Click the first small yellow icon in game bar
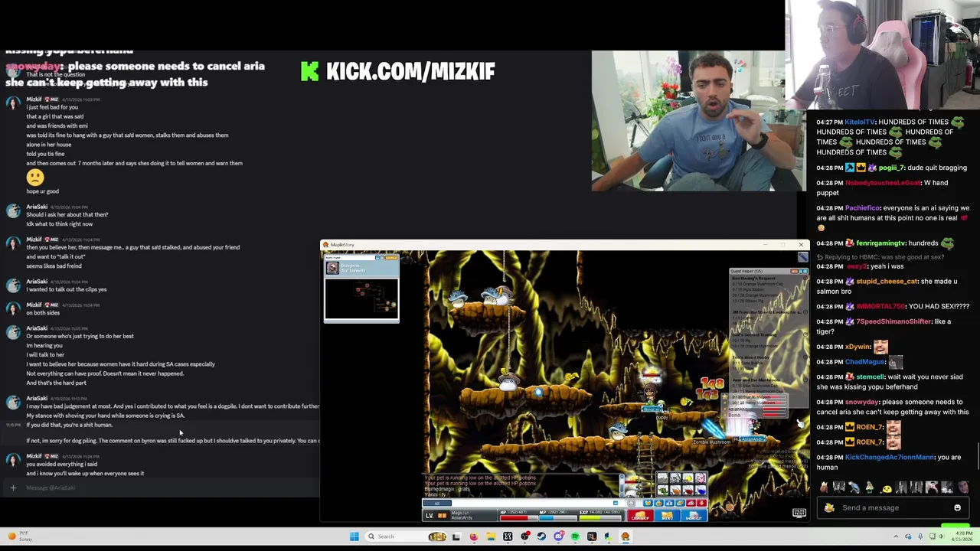Viewport: 980px width, 551px height. point(648,503)
